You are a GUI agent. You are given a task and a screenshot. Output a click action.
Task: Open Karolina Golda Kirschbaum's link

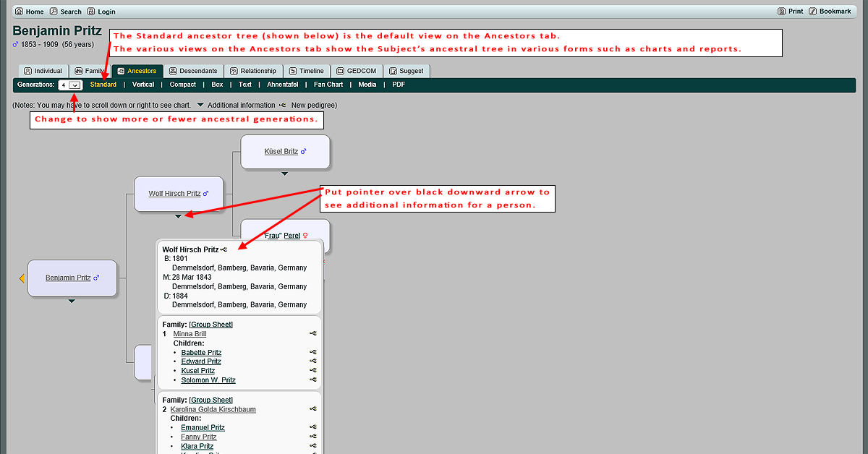(213, 409)
